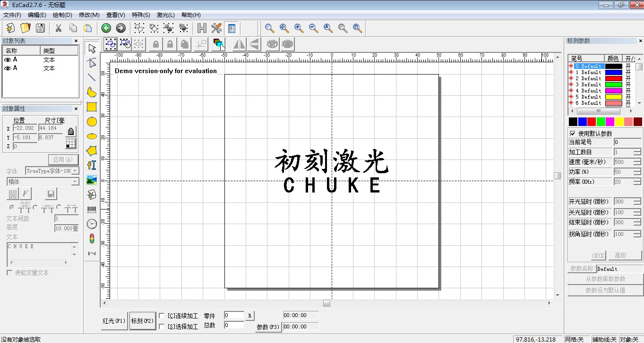This screenshot has height=343, width=644.
Task: Enable the [S]选择加工 checkbox
Action: pyautogui.click(x=162, y=326)
